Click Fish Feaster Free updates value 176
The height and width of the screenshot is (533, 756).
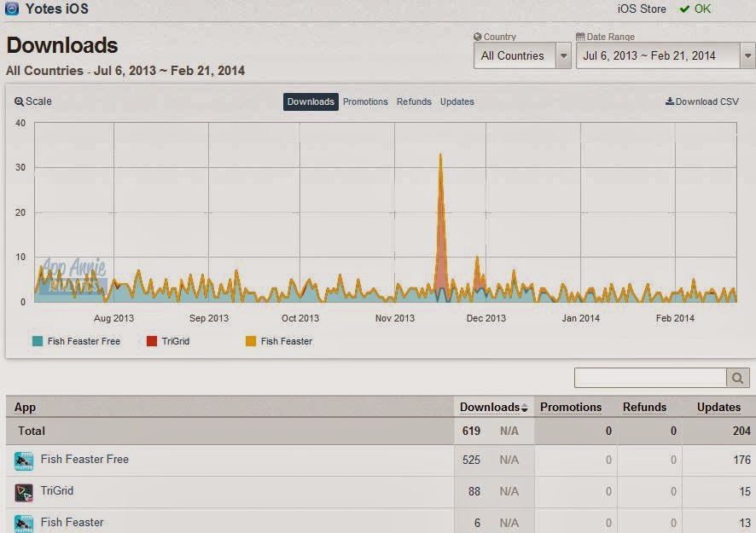(x=741, y=460)
